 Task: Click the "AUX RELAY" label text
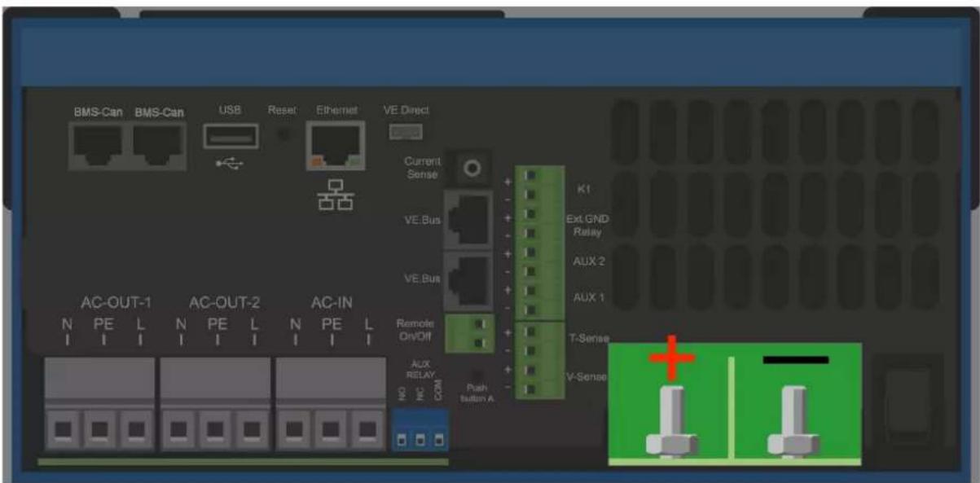click(420, 371)
